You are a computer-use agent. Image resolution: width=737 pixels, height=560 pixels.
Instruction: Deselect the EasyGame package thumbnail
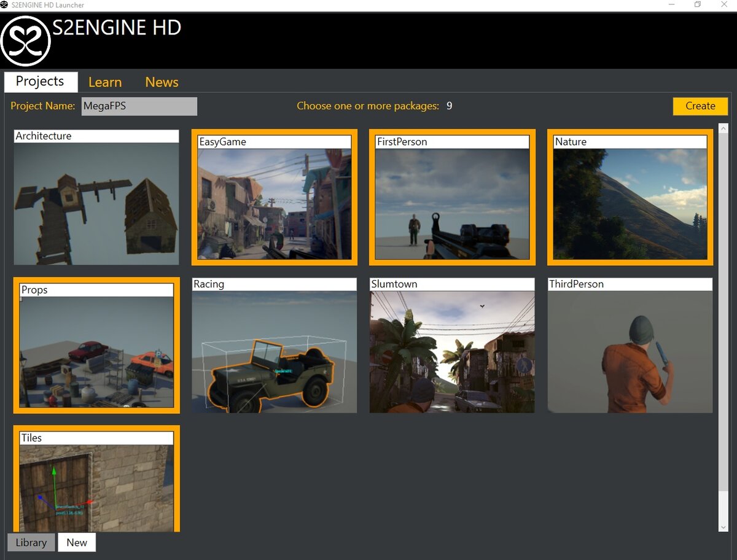[x=275, y=197]
